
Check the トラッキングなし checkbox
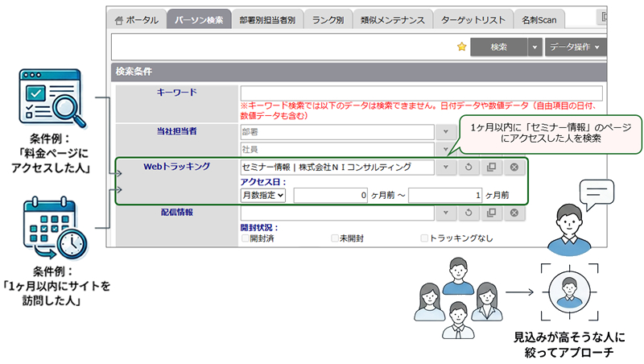[x=424, y=238]
